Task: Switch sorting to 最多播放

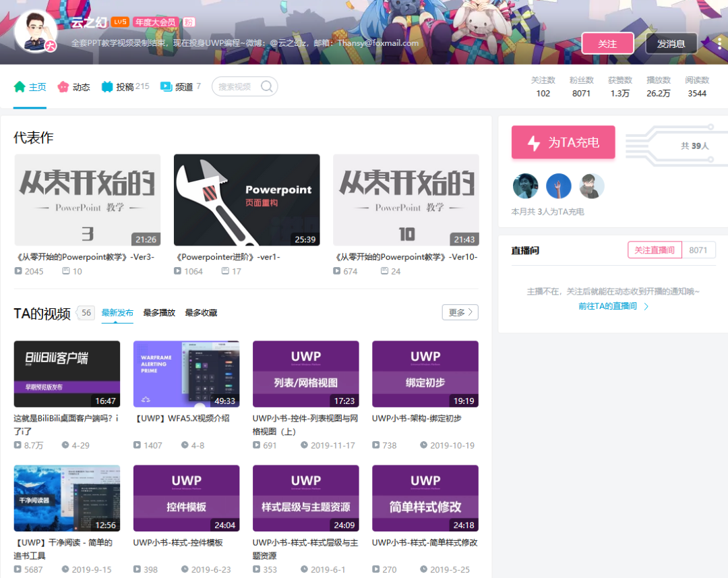Action: (160, 313)
